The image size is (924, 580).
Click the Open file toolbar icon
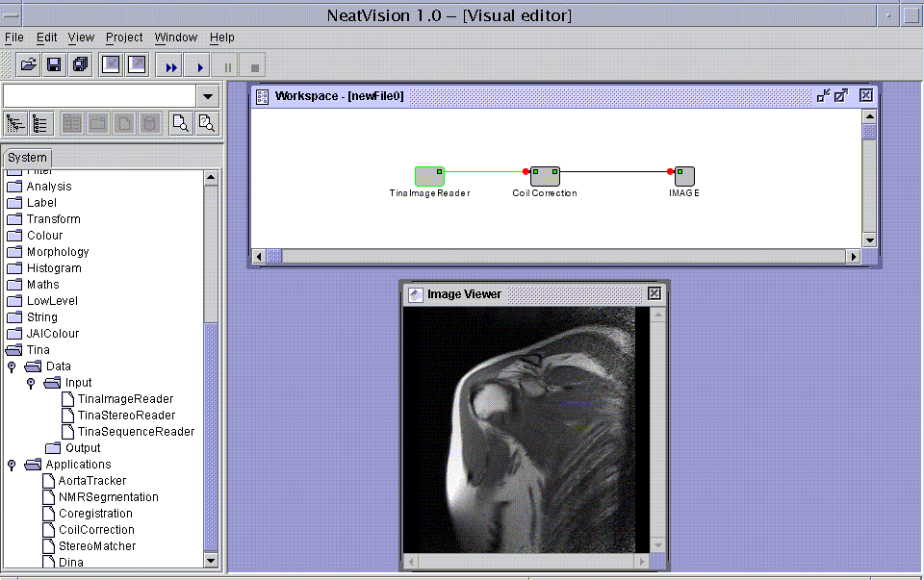29,65
